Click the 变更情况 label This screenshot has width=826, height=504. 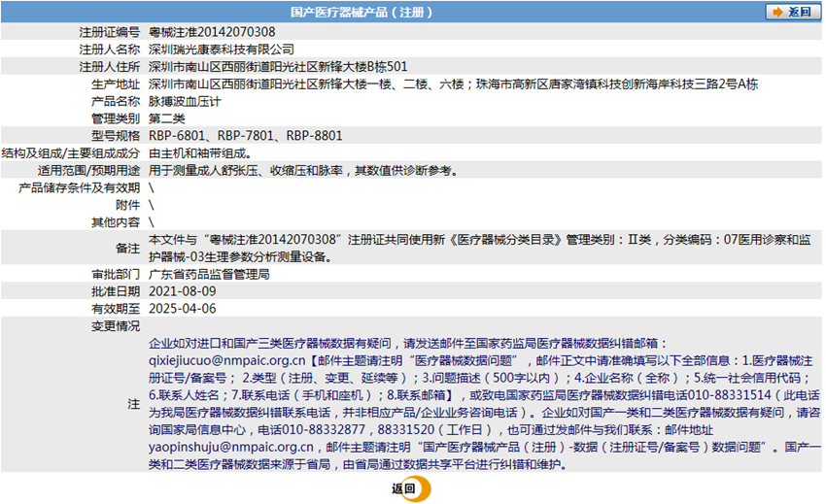point(116,326)
